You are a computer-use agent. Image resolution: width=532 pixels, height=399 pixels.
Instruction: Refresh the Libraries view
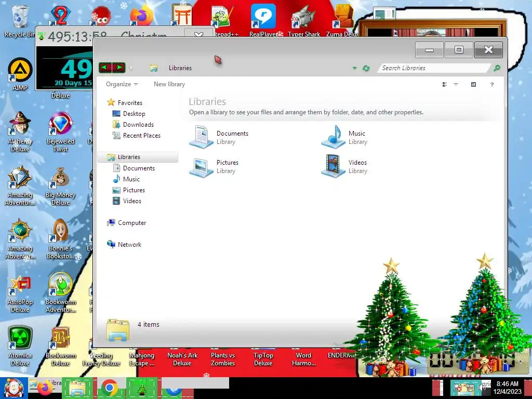point(366,68)
